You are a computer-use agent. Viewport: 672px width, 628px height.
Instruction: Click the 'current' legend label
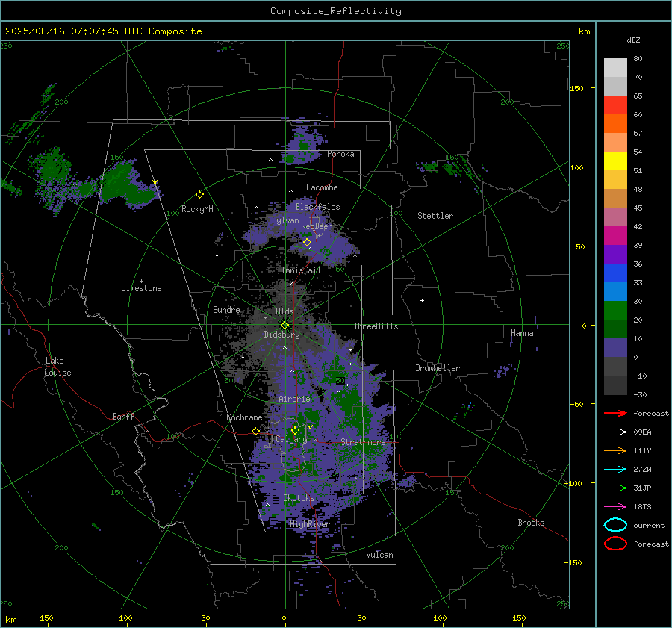(x=649, y=525)
